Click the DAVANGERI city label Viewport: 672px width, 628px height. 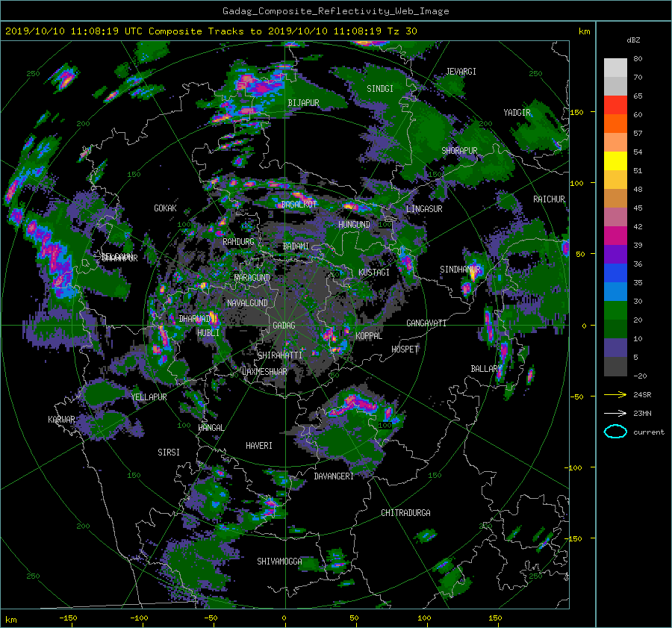[334, 476]
